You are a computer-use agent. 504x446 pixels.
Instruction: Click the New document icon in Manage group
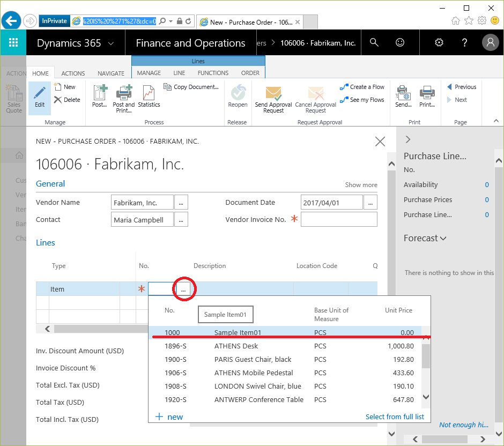64,87
